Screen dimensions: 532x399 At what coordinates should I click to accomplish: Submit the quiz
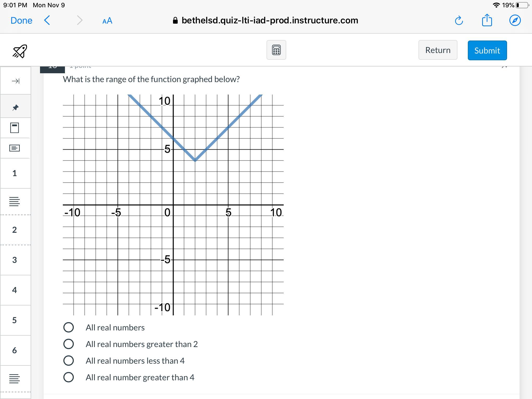(487, 50)
